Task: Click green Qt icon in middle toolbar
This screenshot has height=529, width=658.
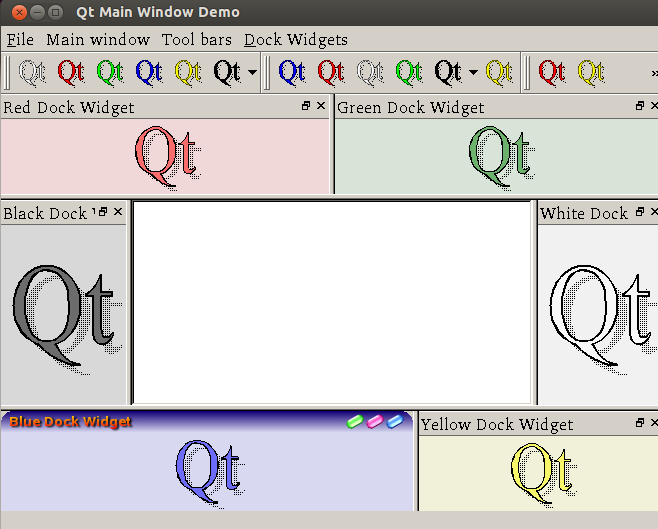Action: coord(409,73)
